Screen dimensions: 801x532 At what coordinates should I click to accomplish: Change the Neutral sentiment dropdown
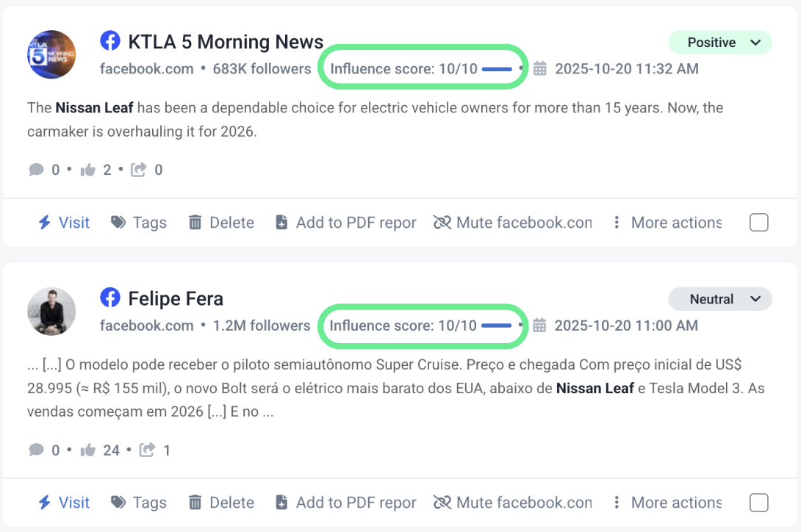point(720,299)
